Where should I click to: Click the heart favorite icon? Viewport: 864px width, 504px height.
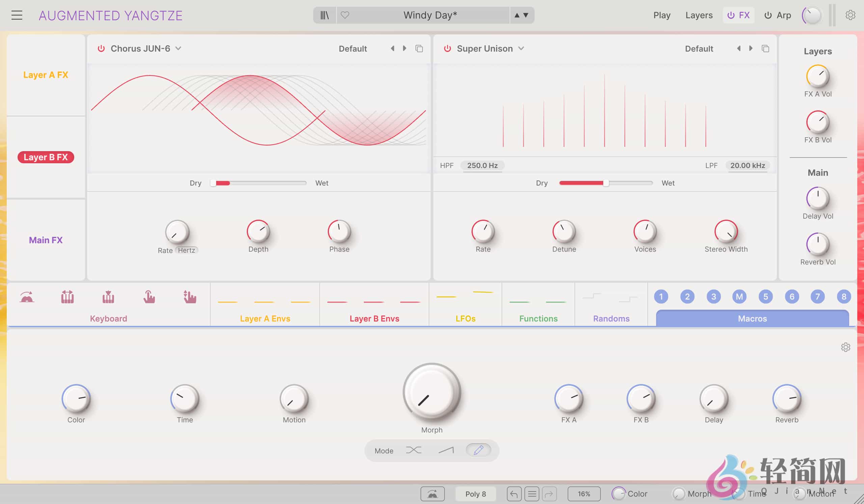345,15
